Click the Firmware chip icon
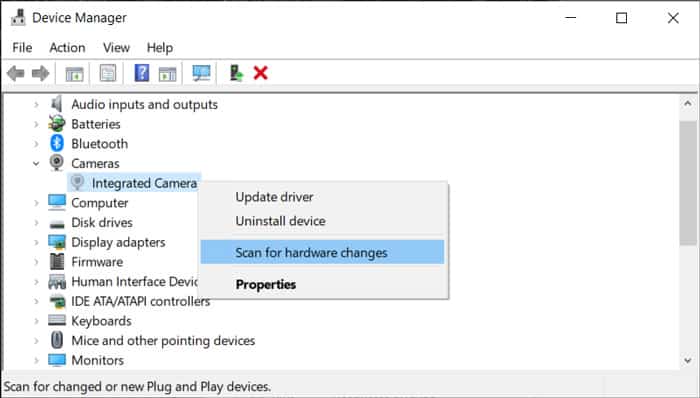The height and width of the screenshot is (398, 700). pyautogui.click(x=57, y=261)
